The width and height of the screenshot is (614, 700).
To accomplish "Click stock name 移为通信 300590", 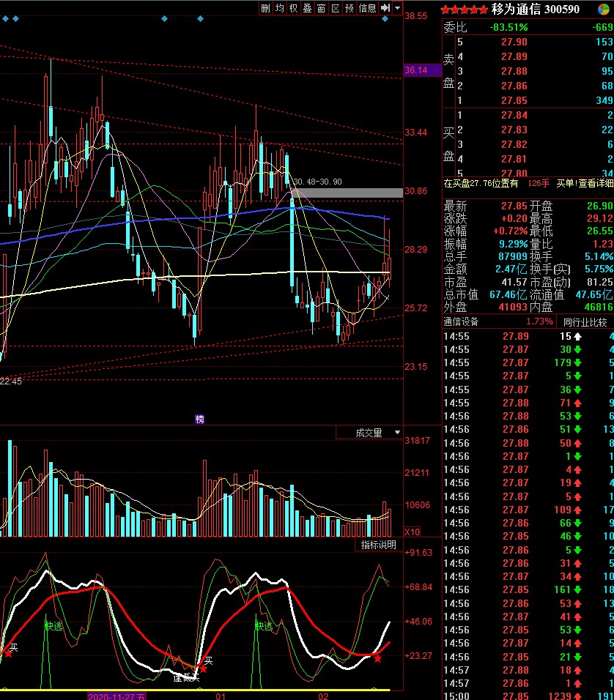I will click(x=535, y=9).
